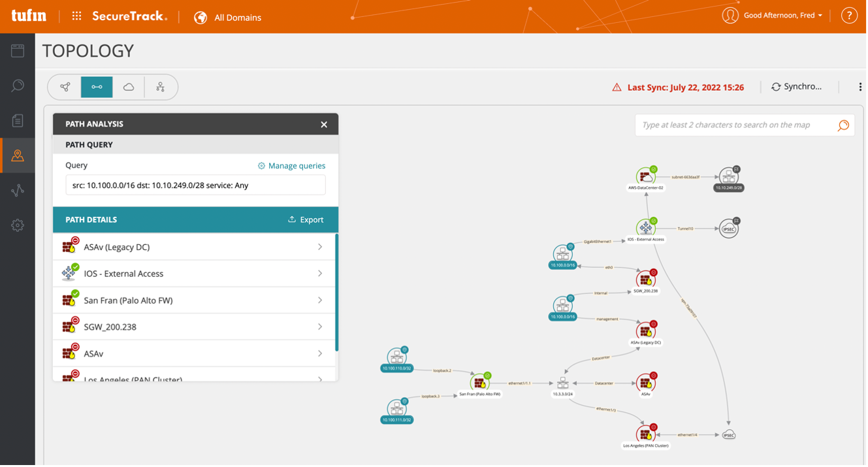Screen dimensions: 868x467
Task: Click the ethernet1/1.1 edge label
Action: point(519,383)
